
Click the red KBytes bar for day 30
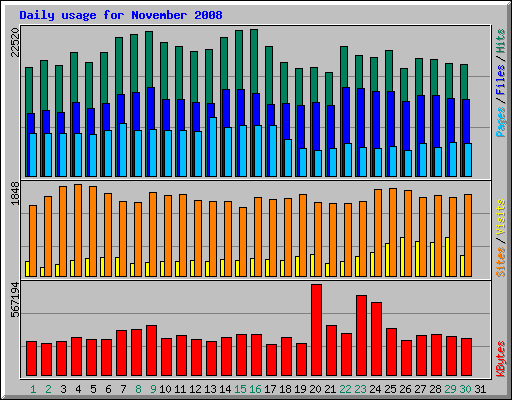pyautogui.click(x=467, y=357)
